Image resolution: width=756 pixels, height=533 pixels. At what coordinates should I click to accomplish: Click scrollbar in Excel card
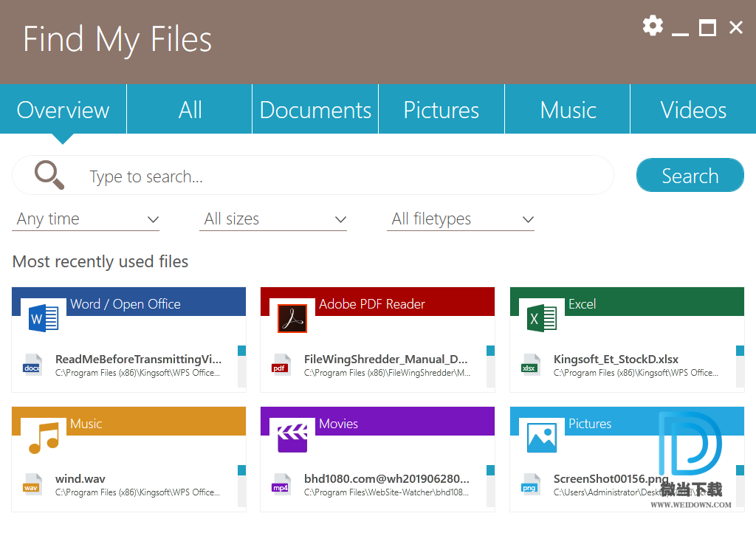tap(740, 366)
